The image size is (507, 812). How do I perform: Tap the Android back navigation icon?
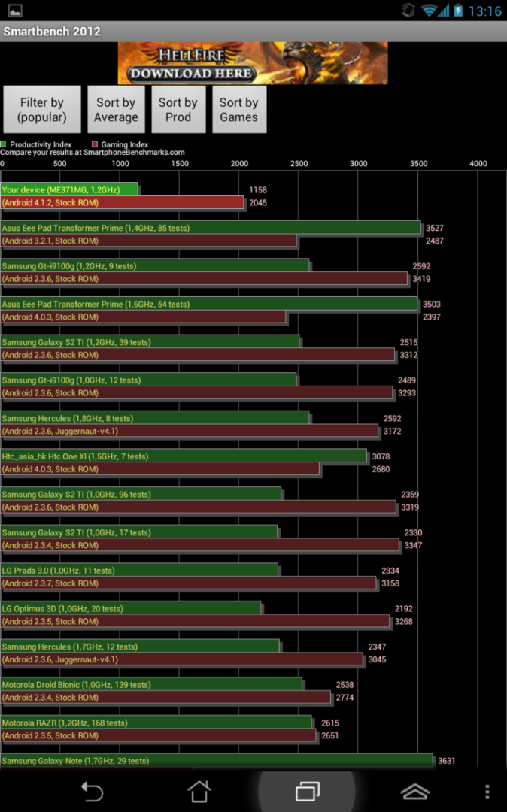click(92, 791)
